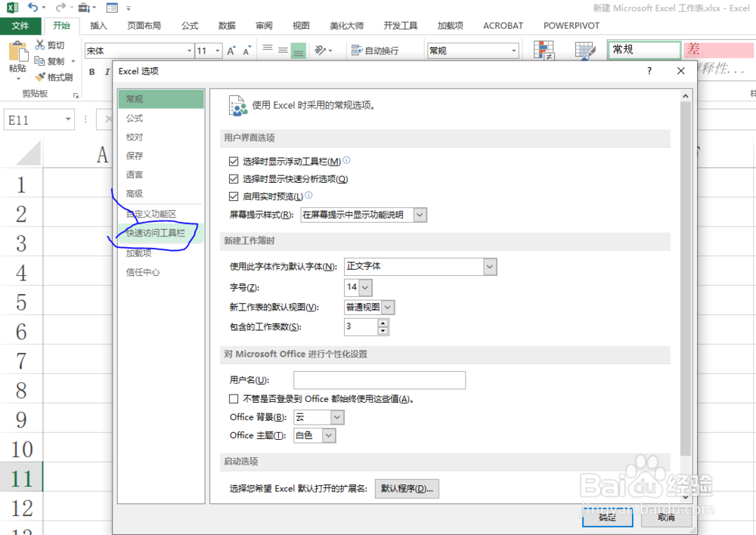Select the worksheet select-all corner triangle
This screenshot has height=535, width=756.
28,153
